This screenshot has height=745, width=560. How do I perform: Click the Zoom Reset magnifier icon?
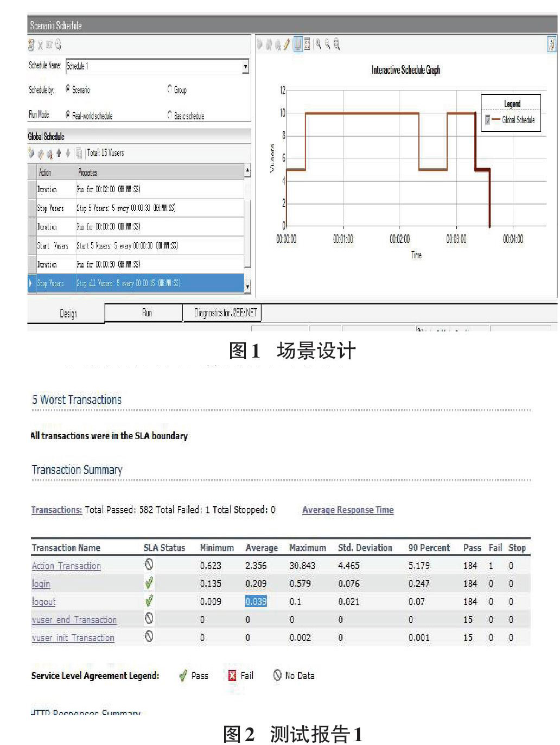point(337,44)
